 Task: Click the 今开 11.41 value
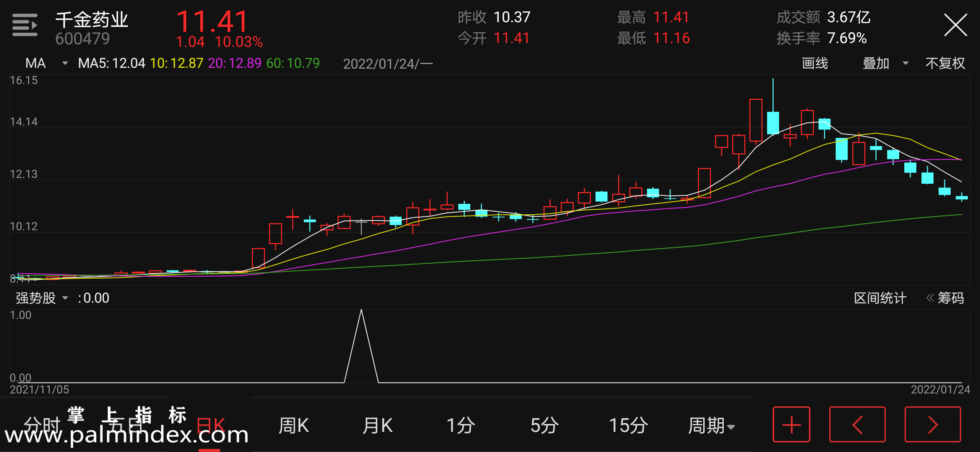512,38
